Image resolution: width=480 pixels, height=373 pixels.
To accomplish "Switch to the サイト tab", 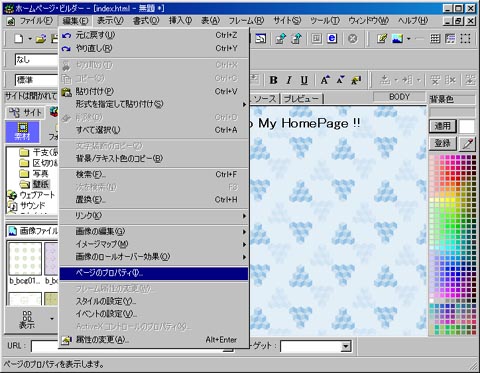I will (x=26, y=113).
